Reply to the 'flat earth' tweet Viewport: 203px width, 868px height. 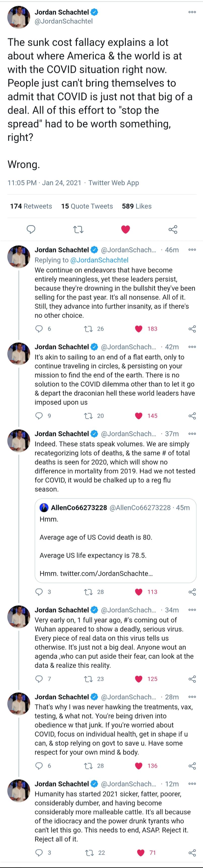click(x=39, y=416)
